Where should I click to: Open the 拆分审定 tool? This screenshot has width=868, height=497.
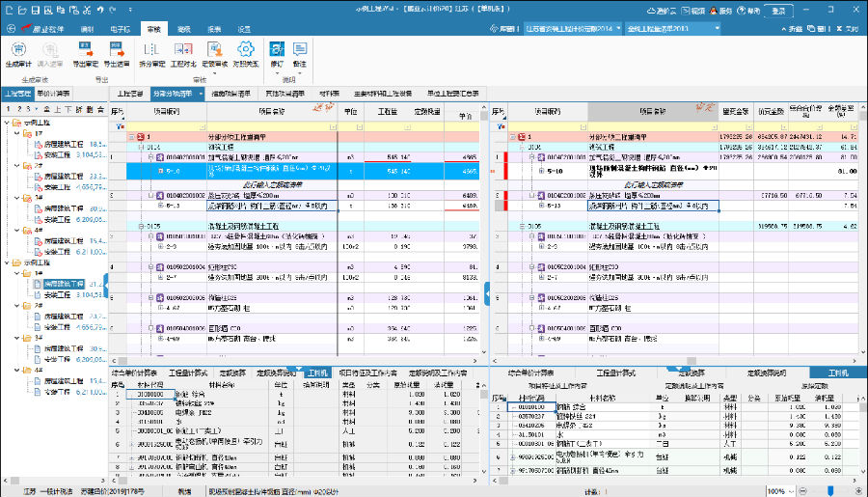tap(152, 52)
